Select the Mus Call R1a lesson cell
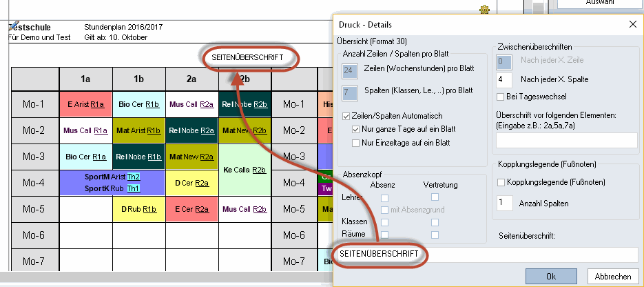Image resolution: width=644 pixels, height=287 pixels. pos(86,131)
